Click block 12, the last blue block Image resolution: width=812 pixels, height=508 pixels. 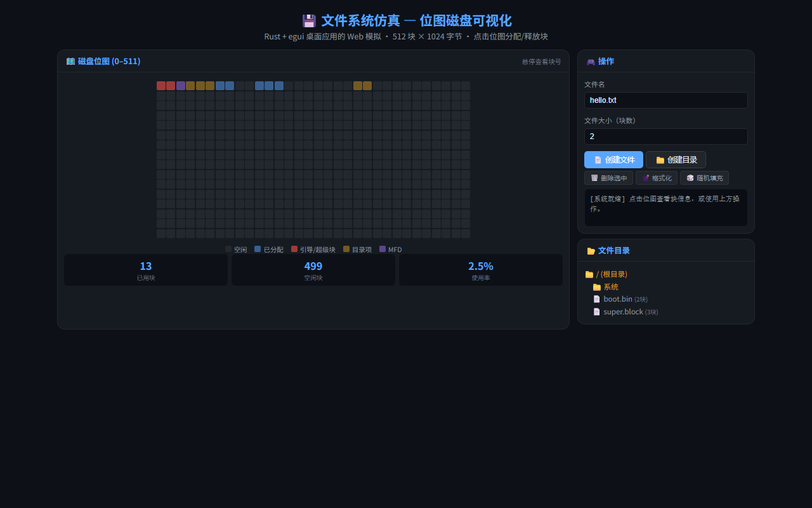(x=279, y=86)
